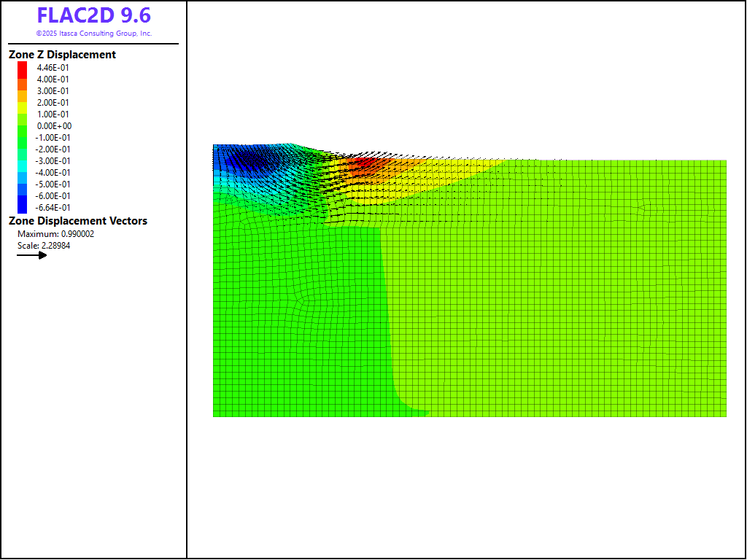Click the FLAC2D 9.6 title
This screenshot has width=747, height=560.
(x=93, y=15)
